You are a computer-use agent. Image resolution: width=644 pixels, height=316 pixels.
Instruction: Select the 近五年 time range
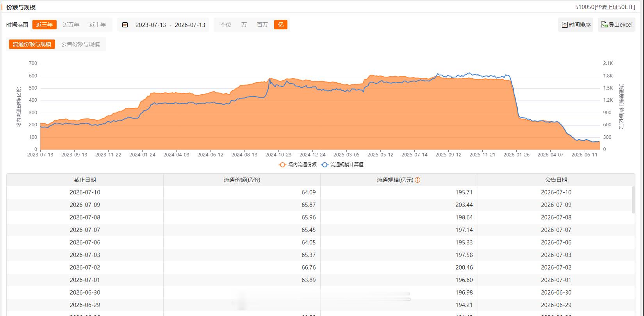71,25
